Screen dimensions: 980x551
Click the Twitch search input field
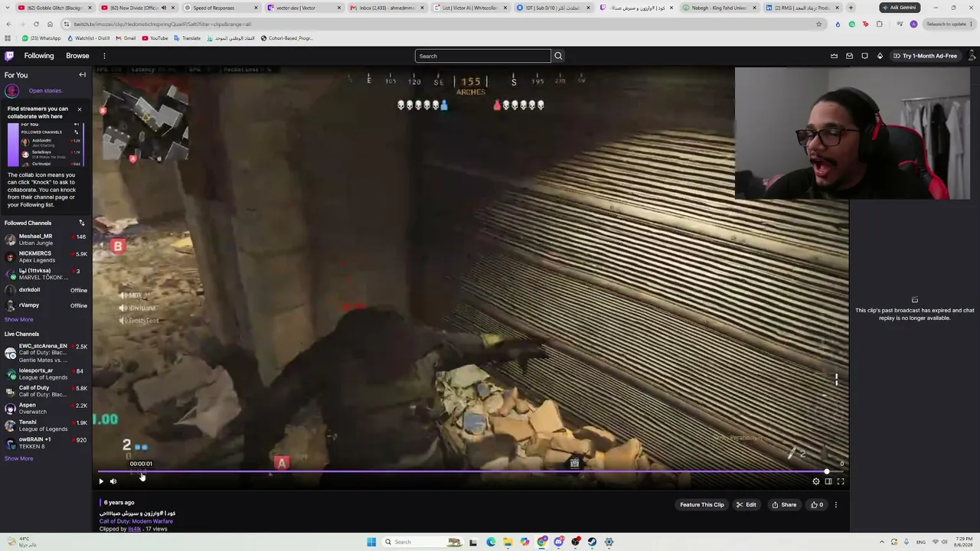pos(482,56)
